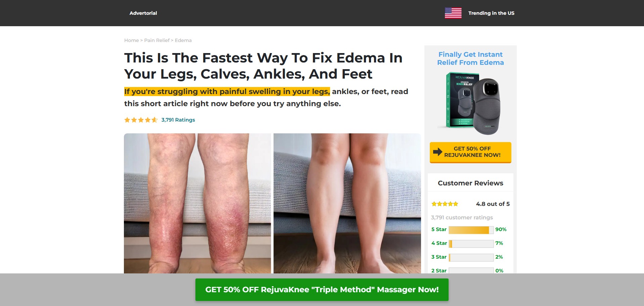Click the healthy legs after photo

pyautogui.click(x=347, y=203)
